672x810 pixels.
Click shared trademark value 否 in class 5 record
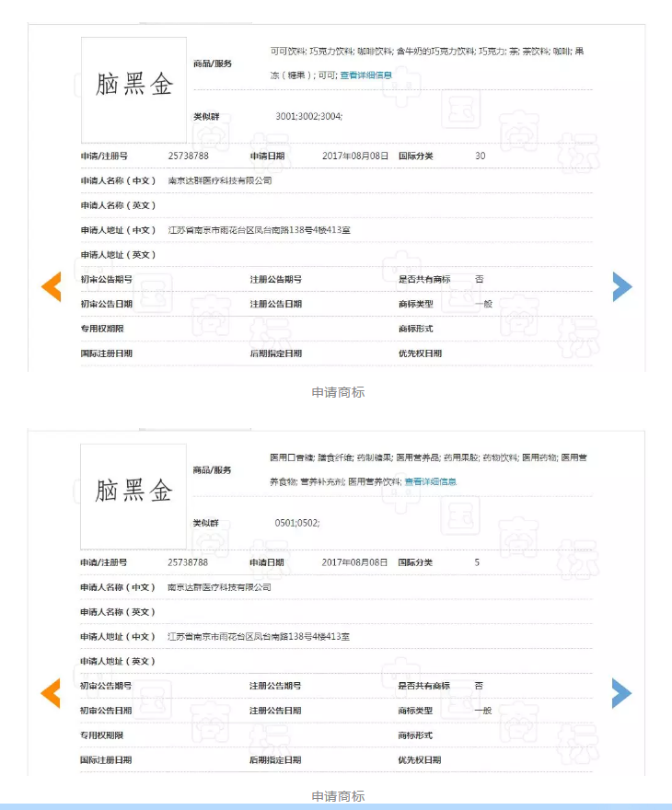tap(479, 686)
